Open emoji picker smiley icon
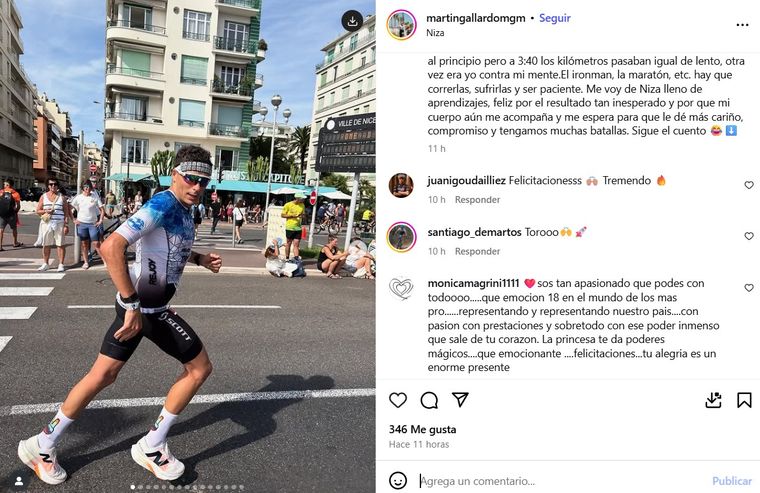This screenshot has height=493, width=760. [x=398, y=480]
